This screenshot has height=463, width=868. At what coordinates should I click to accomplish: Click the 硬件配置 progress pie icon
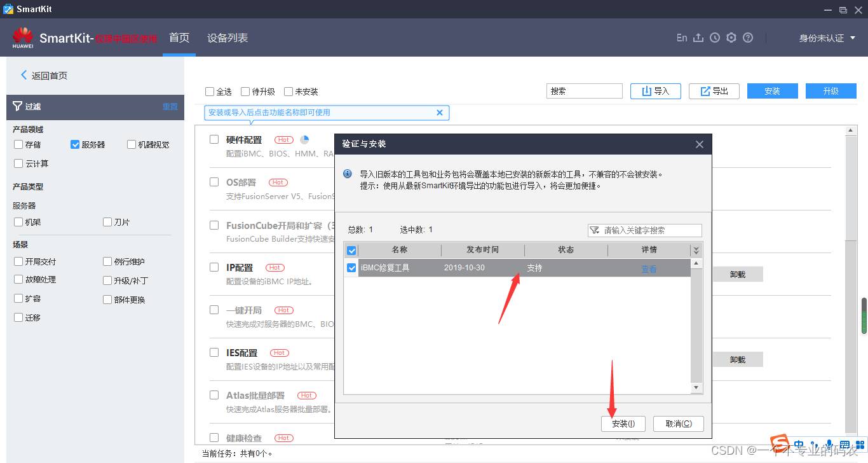click(x=304, y=139)
